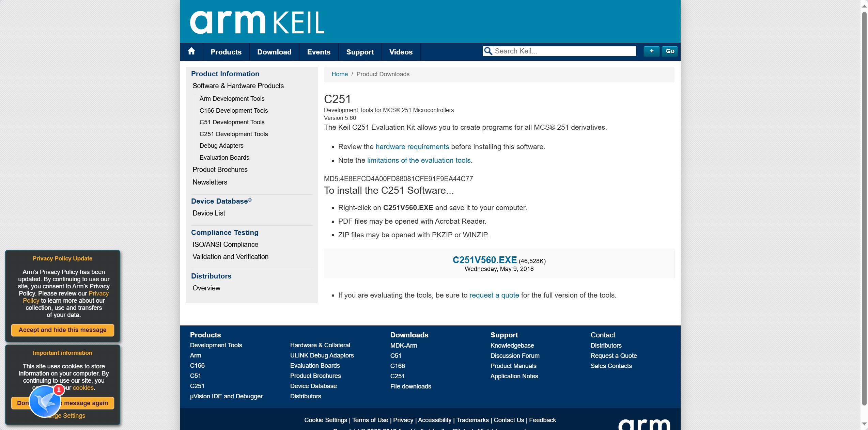Click Accept and hide this message
Image resolution: width=868 pixels, height=430 pixels.
63,330
